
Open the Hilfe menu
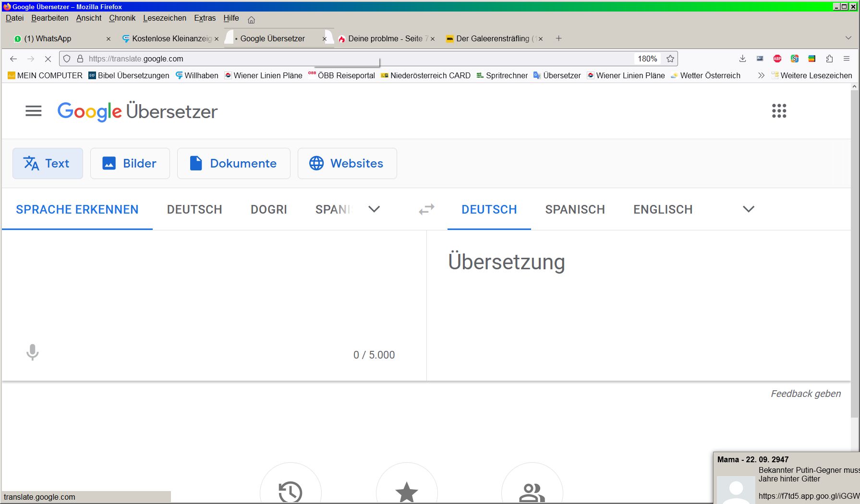[x=231, y=18]
